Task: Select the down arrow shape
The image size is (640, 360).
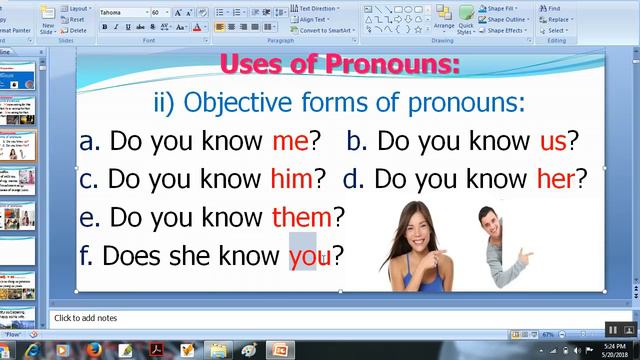Action: click(408, 19)
